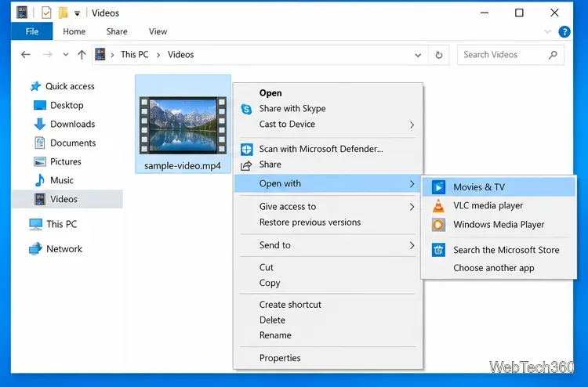Click the Properties checkmark icon in title bar

[46, 13]
